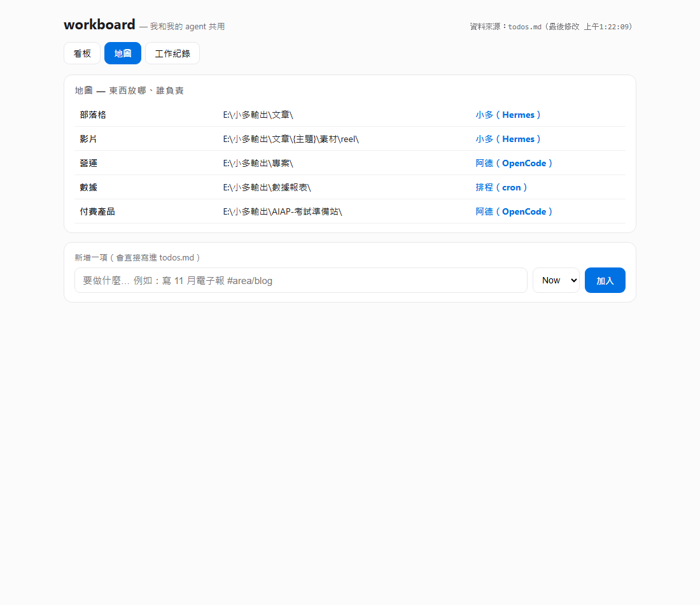Click the path E:\小多輸出\專案\
The height and width of the screenshot is (605, 700).
[x=258, y=163]
